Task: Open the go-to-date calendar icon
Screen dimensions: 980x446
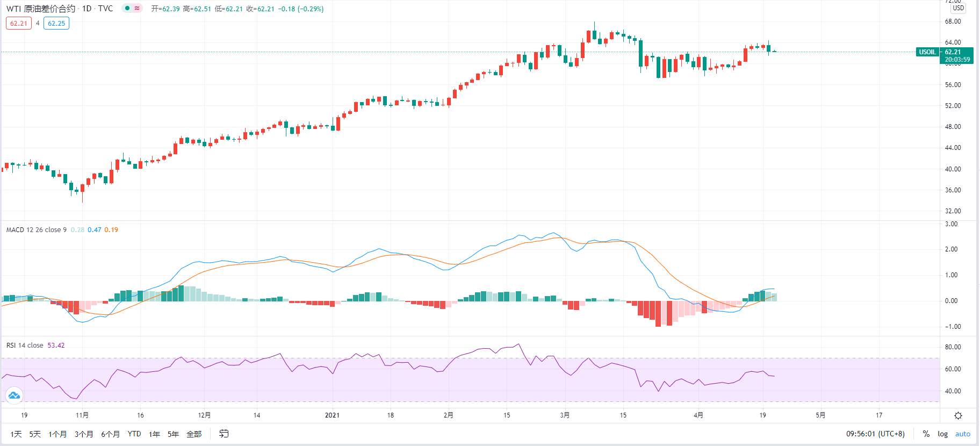Action: (x=224, y=434)
